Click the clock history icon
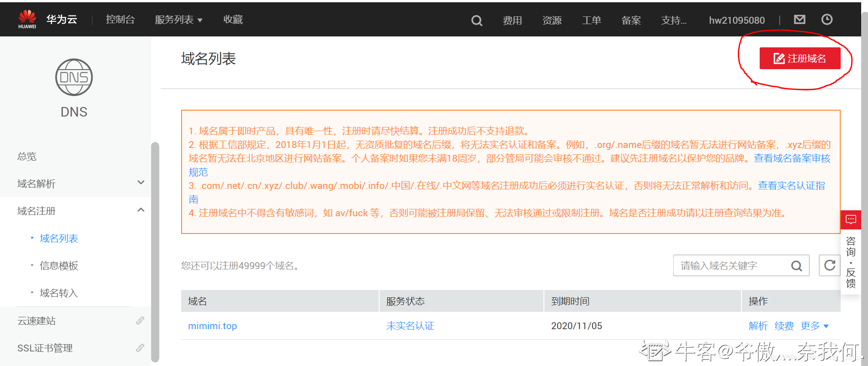The height and width of the screenshot is (366, 868). tap(827, 20)
